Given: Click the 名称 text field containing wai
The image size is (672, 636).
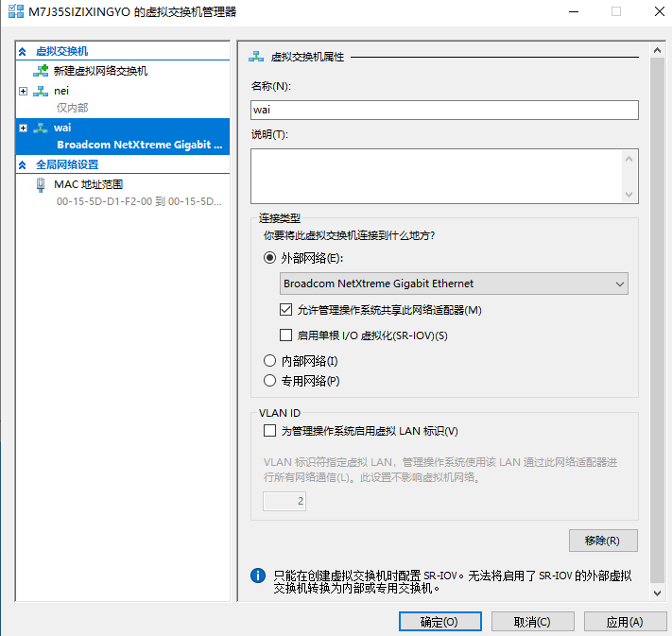Looking at the screenshot, I should 443,110.
